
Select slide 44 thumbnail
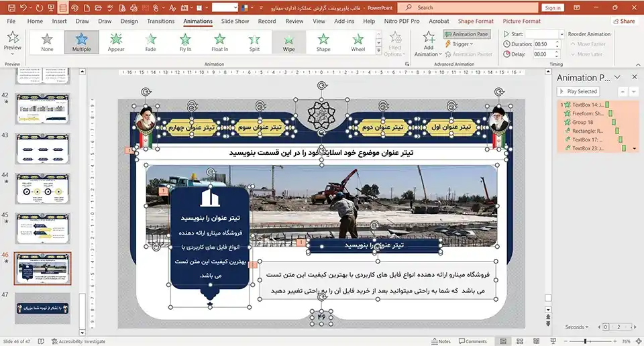tap(43, 188)
